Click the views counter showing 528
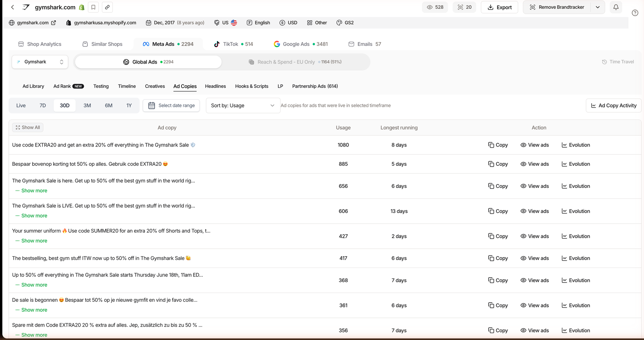Image resolution: width=644 pixels, height=340 pixels. coord(435,7)
